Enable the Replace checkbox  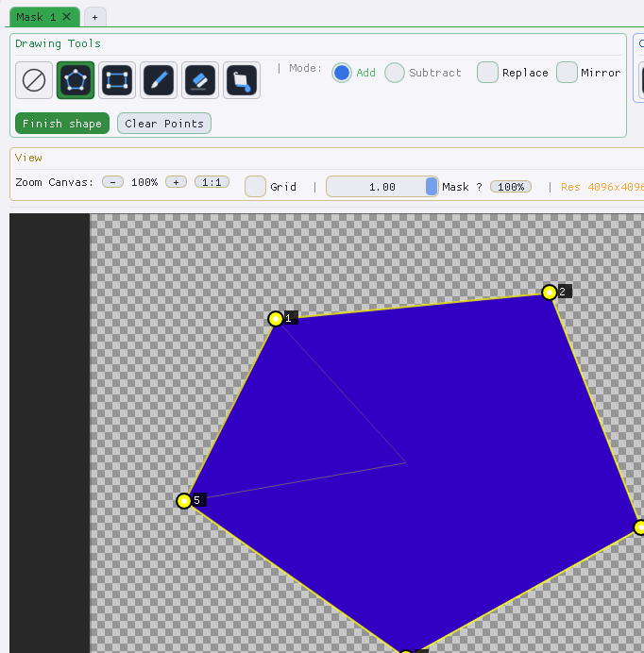click(487, 73)
